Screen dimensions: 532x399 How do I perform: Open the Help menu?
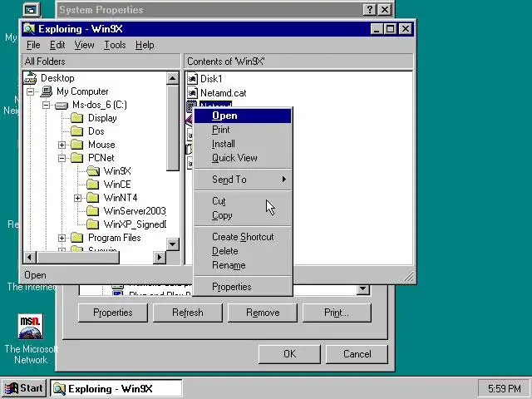pos(145,45)
